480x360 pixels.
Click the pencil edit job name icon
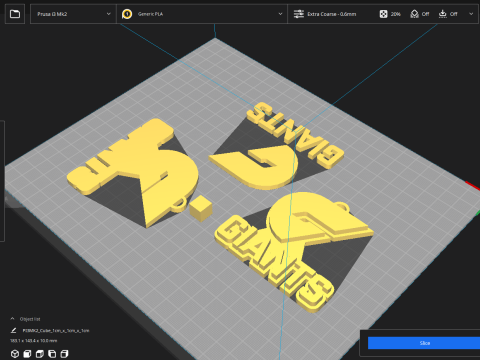pyautogui.click(x=13, y=330)
